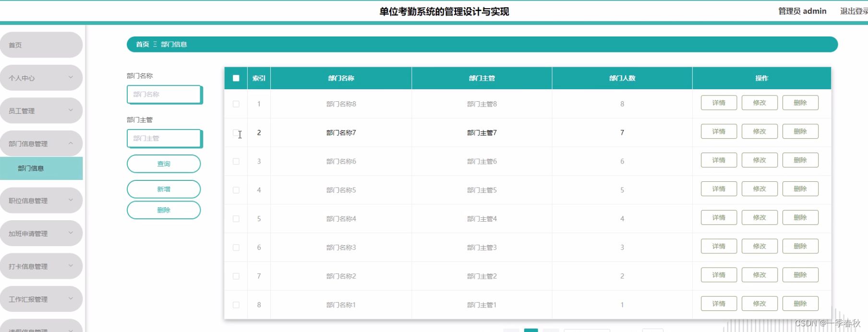Image resolution: width=868 pixels, height=332 pixels.
Task: Click 删除 for 部门名称2
Action: pos(800,275)
